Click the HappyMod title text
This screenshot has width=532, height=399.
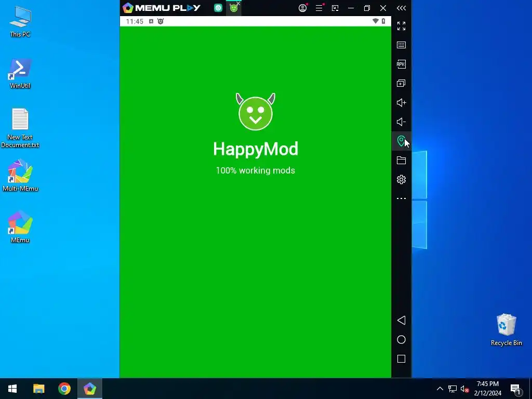(x=256, y=149)
